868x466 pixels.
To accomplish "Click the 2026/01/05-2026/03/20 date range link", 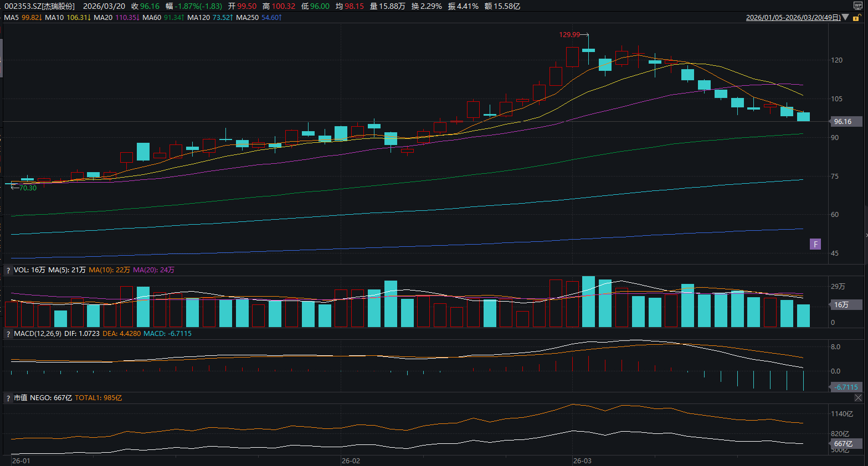I will [x=793, y=18].
